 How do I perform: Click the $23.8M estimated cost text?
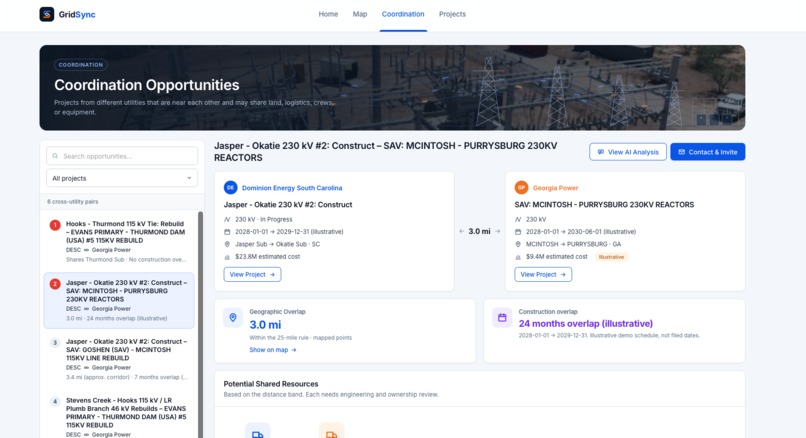[x=267, y=257]
